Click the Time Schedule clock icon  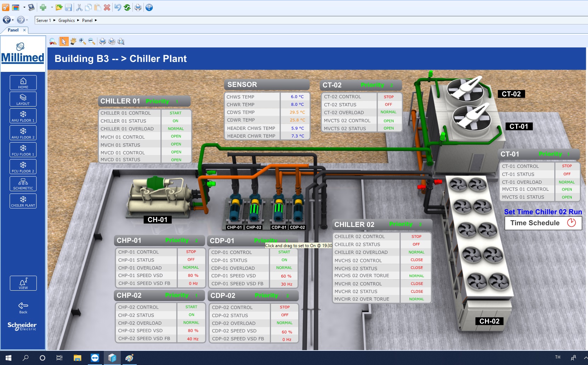(571, 223)
